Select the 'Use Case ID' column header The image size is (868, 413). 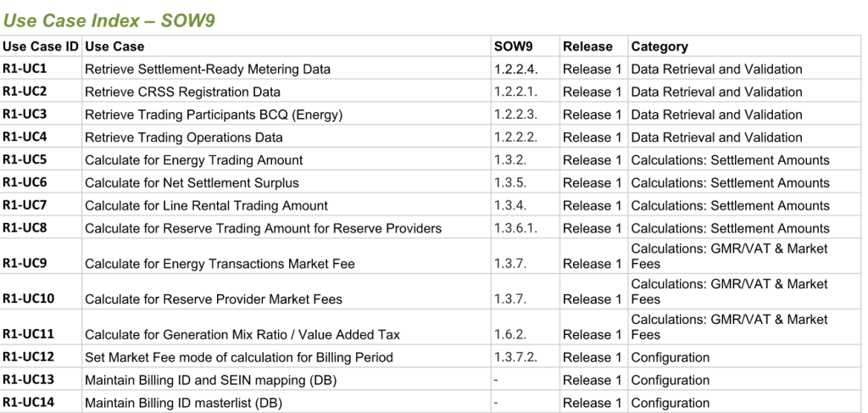(x=41, y=47)
